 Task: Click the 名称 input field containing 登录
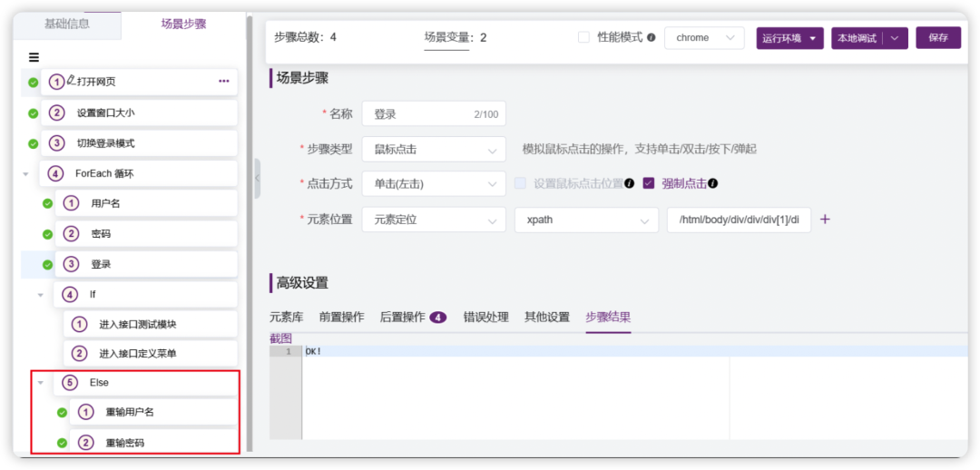coord(434,113)
